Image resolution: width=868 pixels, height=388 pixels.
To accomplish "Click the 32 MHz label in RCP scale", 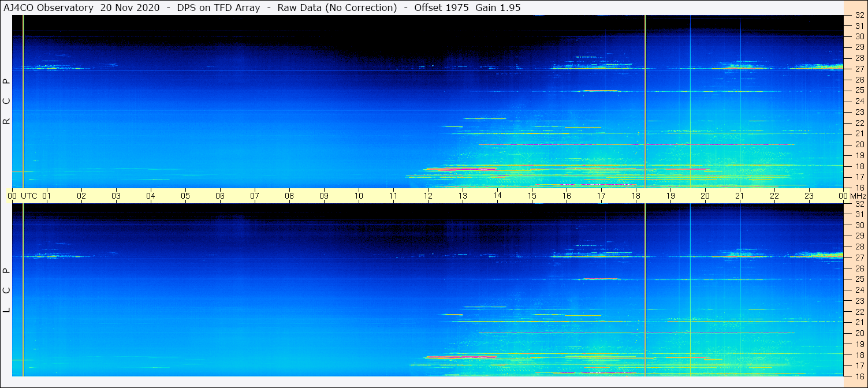I will click(860, 15).
